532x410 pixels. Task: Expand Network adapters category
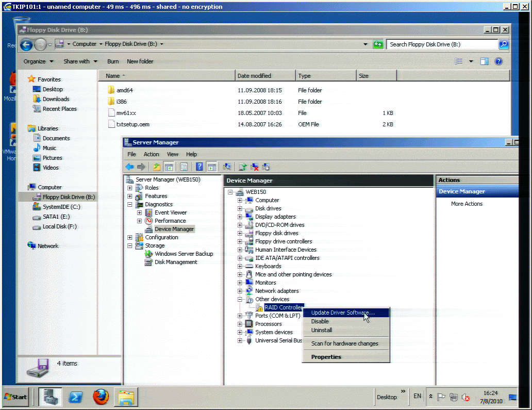pyautogui.click(x=240, y=291)
